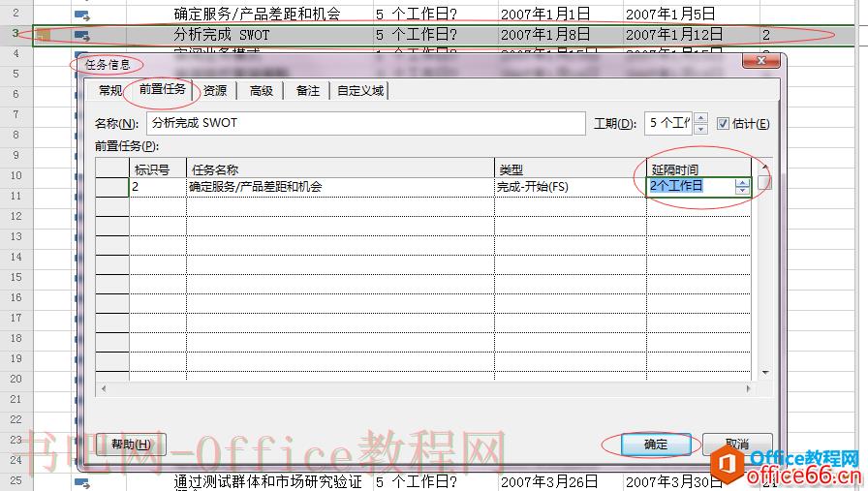Click finish date 2007年1月5日 in row 2

[670, 14]
